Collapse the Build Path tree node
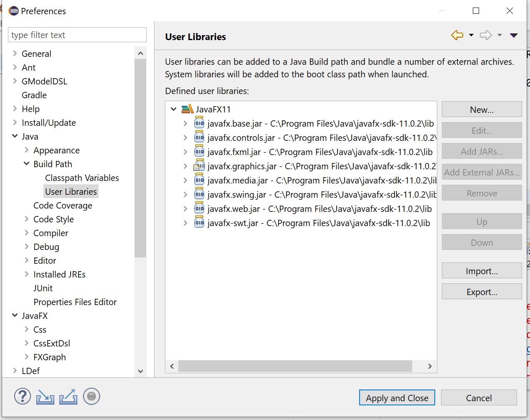 27,164
